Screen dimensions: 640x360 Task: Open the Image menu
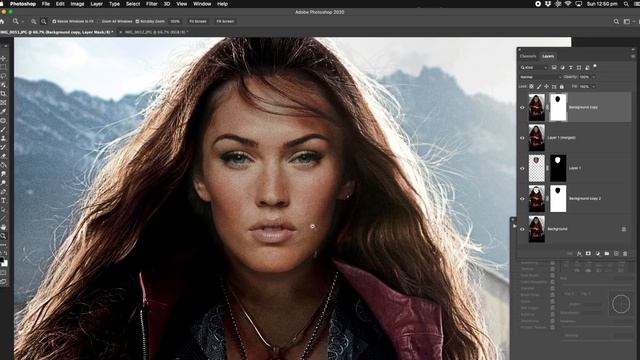click(x=77, y=4)
